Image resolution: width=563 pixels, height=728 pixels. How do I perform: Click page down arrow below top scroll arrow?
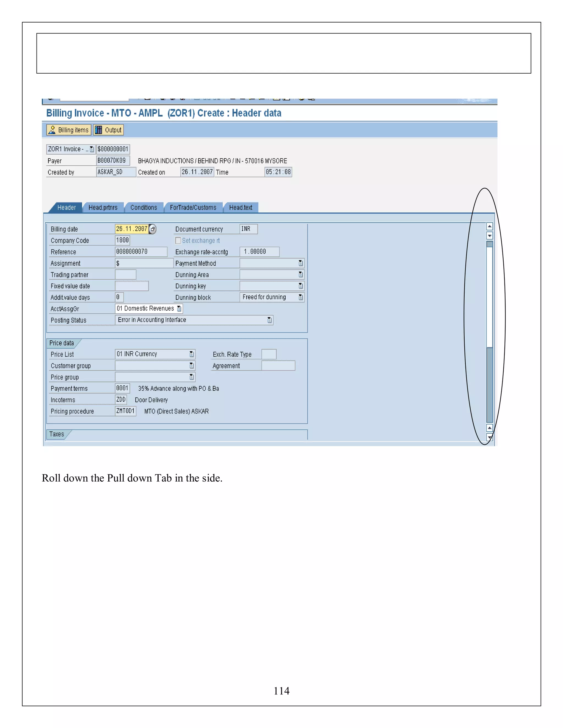click(x=490, y=236)
